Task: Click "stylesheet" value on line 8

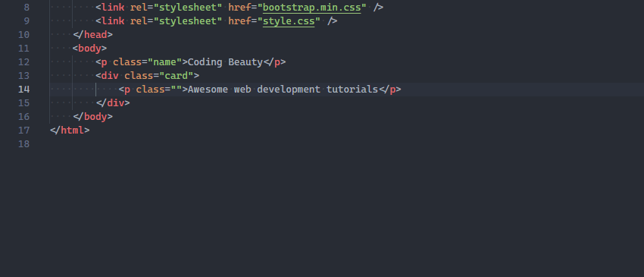Action: point(188,8)
